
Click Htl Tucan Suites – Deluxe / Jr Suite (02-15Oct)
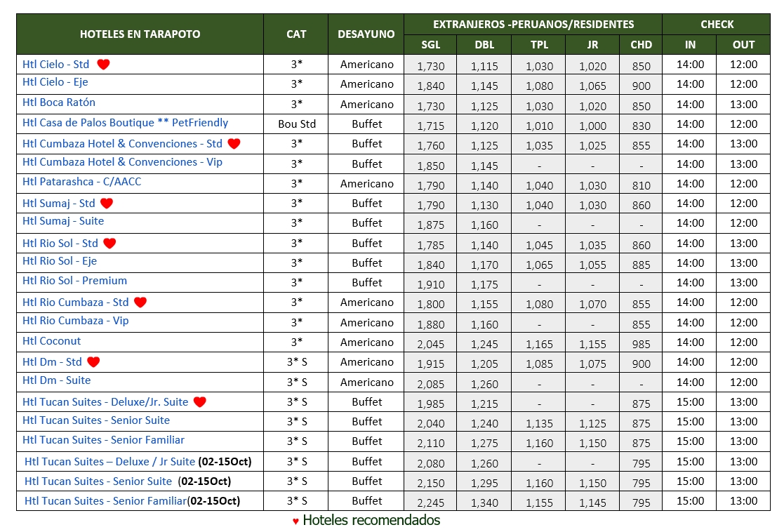(x=138, y=462)
